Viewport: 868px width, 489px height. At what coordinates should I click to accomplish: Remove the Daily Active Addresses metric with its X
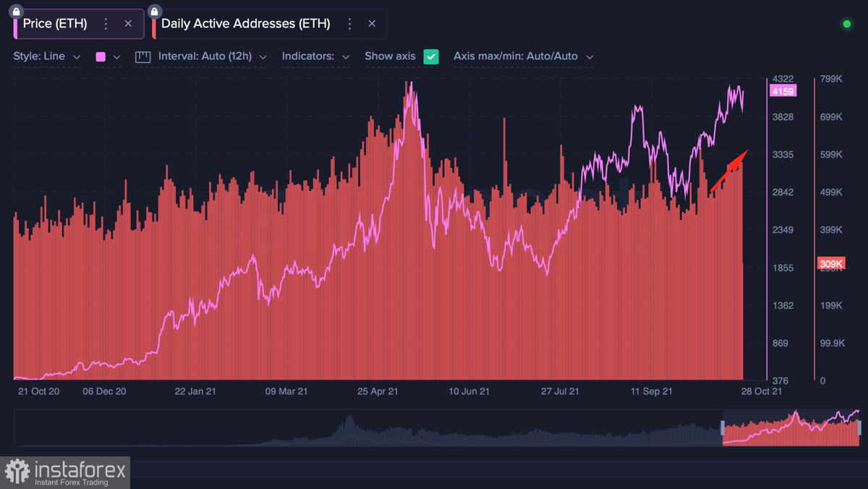pyautogui.click(x=372, y=24)
